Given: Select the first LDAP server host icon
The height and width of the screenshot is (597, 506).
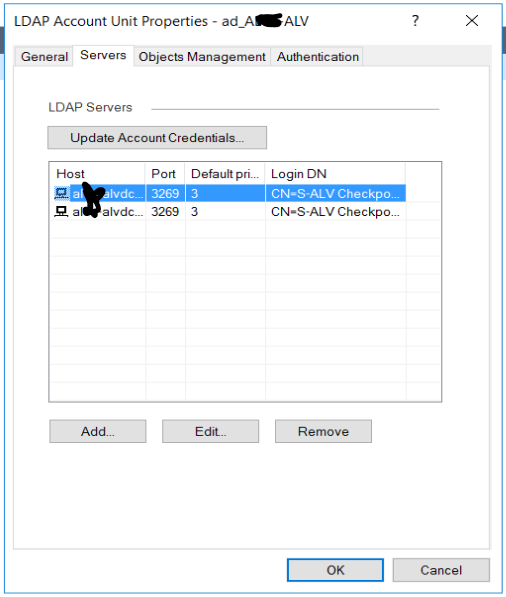Looking at the screenshot, I should (x=61, y=193).
